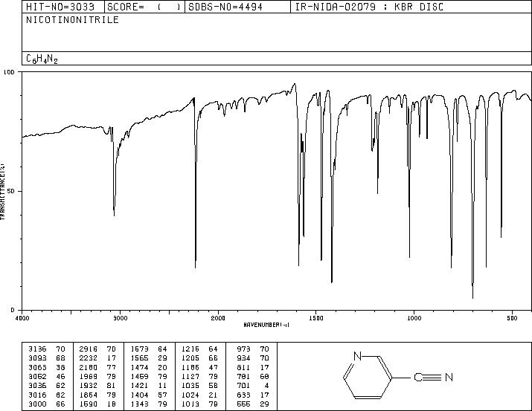Image resolution: width=532 pixels, height=411 pixels.
Task: Click the 3000 tick label on the x-axis
Action: point(120,318)
